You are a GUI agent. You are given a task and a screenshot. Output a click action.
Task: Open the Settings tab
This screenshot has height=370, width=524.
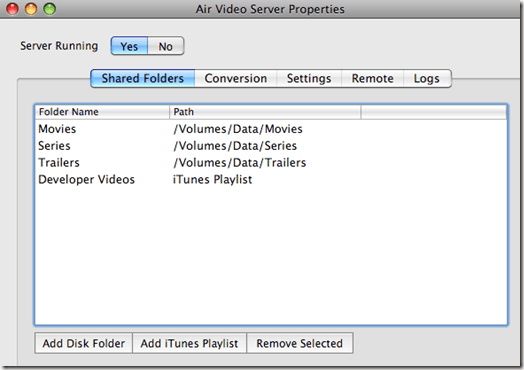309,79
